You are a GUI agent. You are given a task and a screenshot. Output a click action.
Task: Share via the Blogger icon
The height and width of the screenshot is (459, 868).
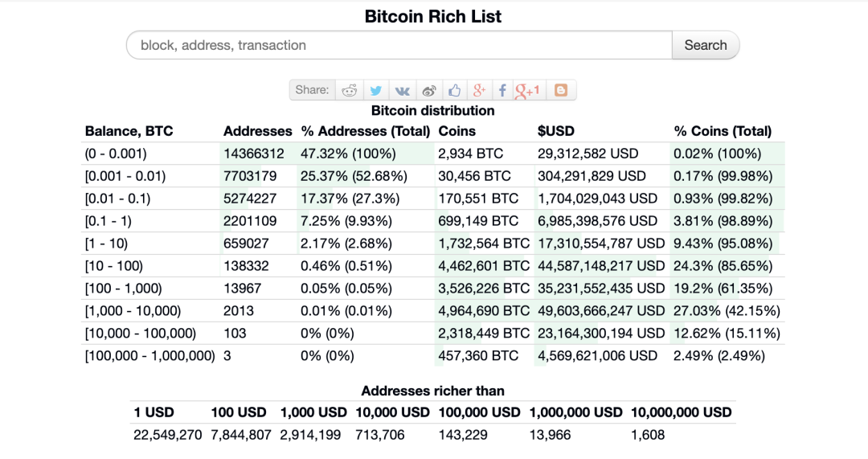click(561, 90)
